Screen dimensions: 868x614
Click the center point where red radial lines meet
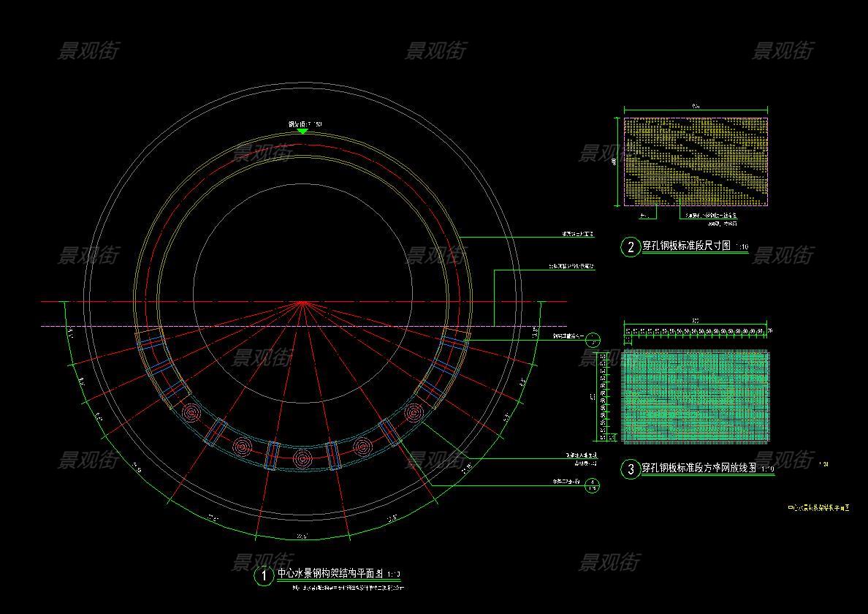coord(302,301)
